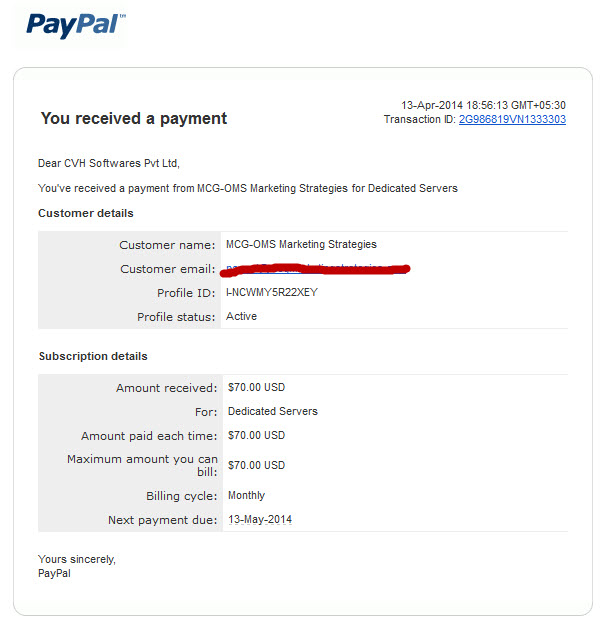Image resolution: width=612 pixels, height=621 pixels.
Task: Click the PayPal logo
Action: pos(76,25)
